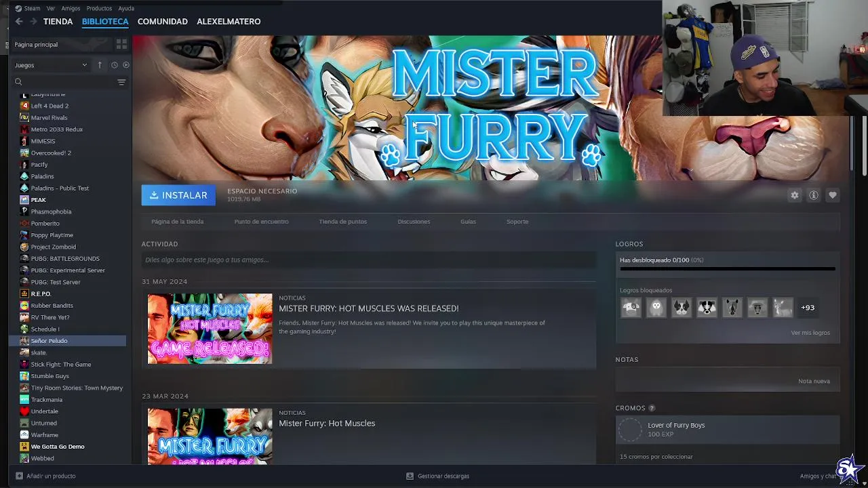868x488 pixels.
Task: Go to the TIENDA tab
Action: coord(58,22)
